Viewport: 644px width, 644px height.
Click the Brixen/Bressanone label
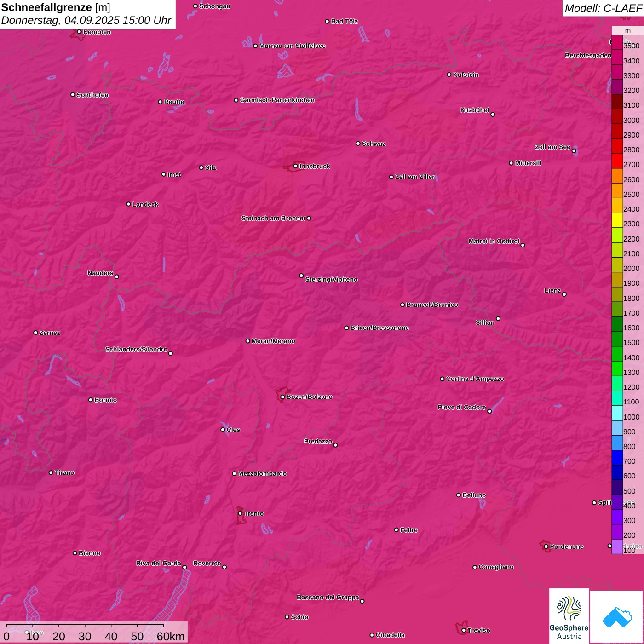[x=379, y=328]
